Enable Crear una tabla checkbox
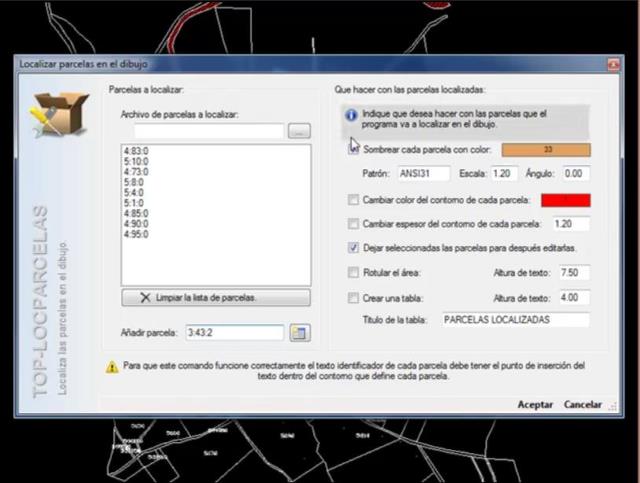Viewport: 640px width, 483px height. coord(353,298)
